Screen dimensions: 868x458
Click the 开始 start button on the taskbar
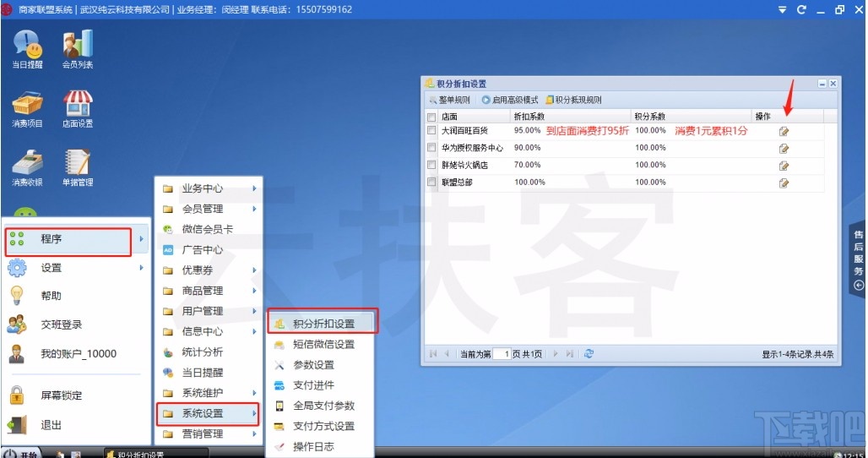21,453
